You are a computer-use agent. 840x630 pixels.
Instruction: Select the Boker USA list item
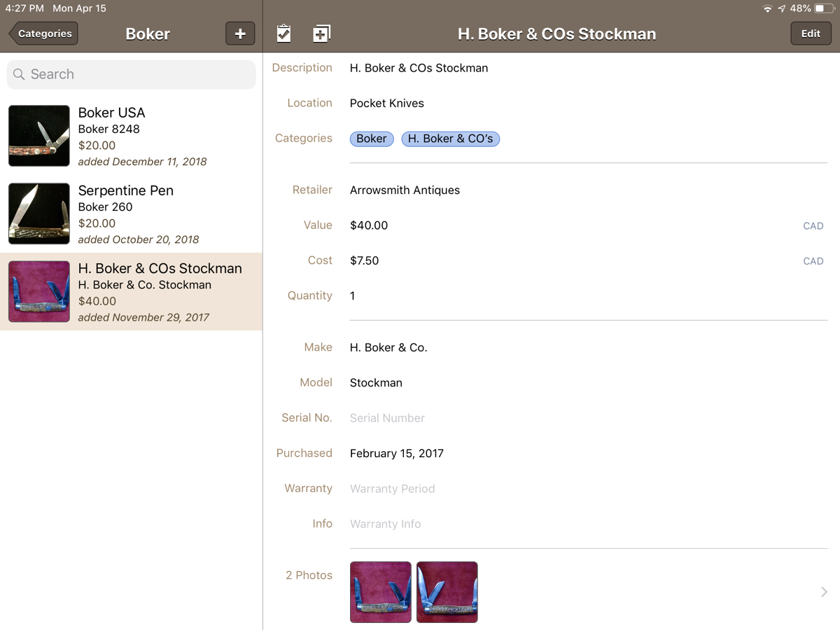(x=131, y=136)
